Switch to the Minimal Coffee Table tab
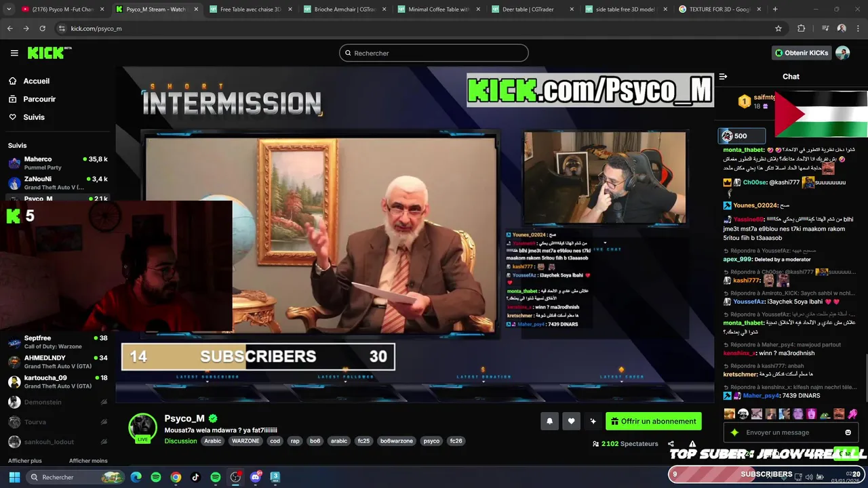This screenshot has height=488, width=868. [x=439, y=9]
